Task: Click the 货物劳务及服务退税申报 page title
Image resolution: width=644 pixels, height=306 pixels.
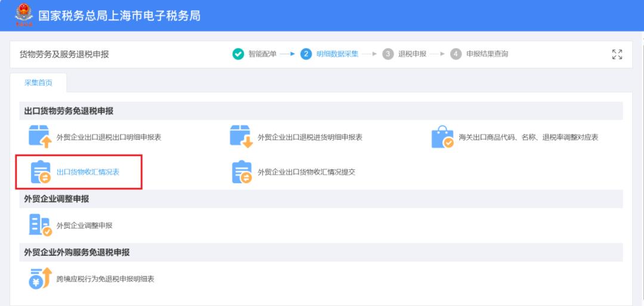Action: click(x=64, y=54)
